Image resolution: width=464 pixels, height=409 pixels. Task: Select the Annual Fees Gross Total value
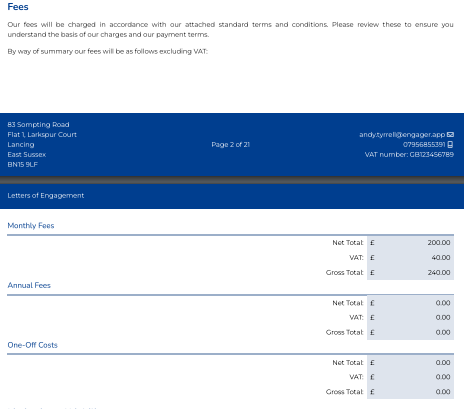coord(443,332)
